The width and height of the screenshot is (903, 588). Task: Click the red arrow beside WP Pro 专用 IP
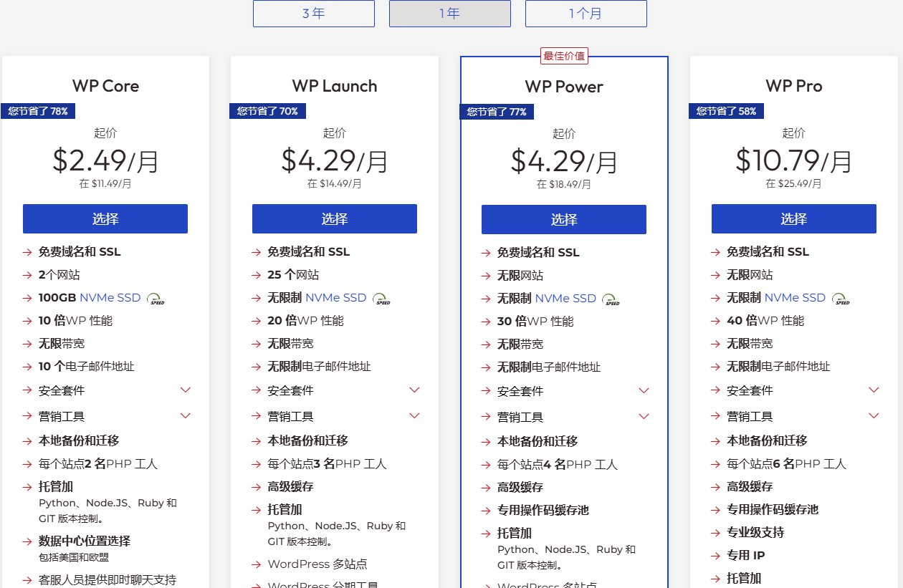tap(715, 555)
